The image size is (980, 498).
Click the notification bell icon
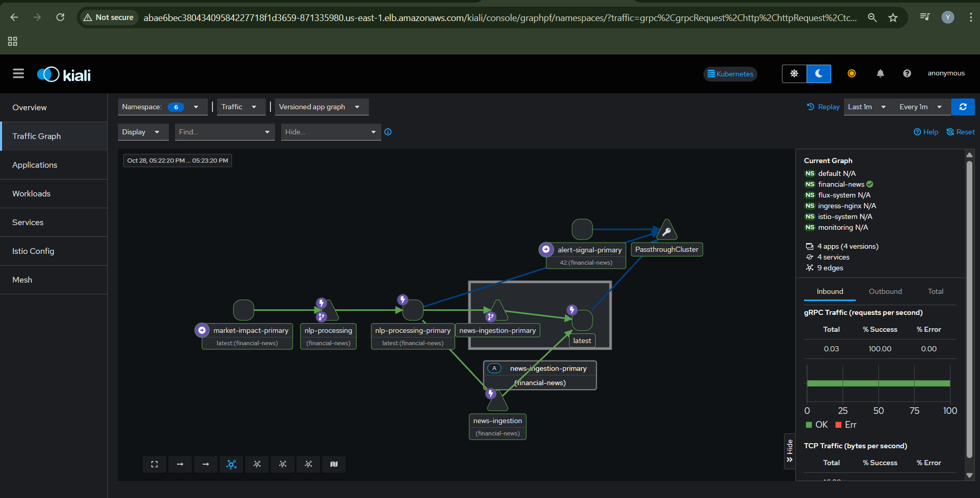point(880,73)
